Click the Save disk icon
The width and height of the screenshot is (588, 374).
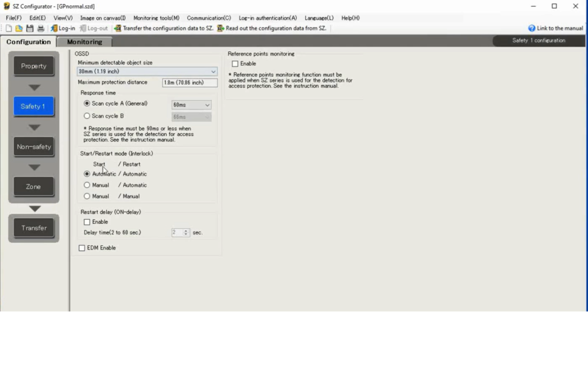click(x=30, y=28)
